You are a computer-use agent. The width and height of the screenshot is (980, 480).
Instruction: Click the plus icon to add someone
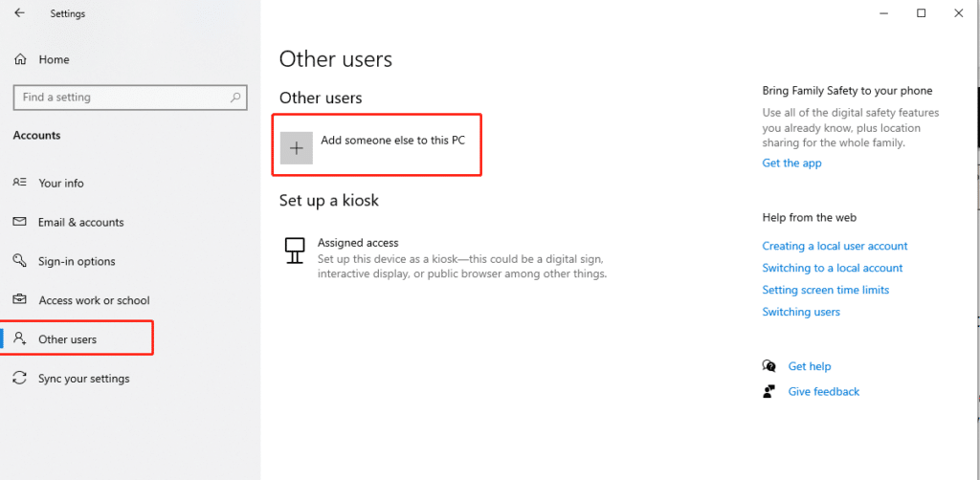point(297,148)
